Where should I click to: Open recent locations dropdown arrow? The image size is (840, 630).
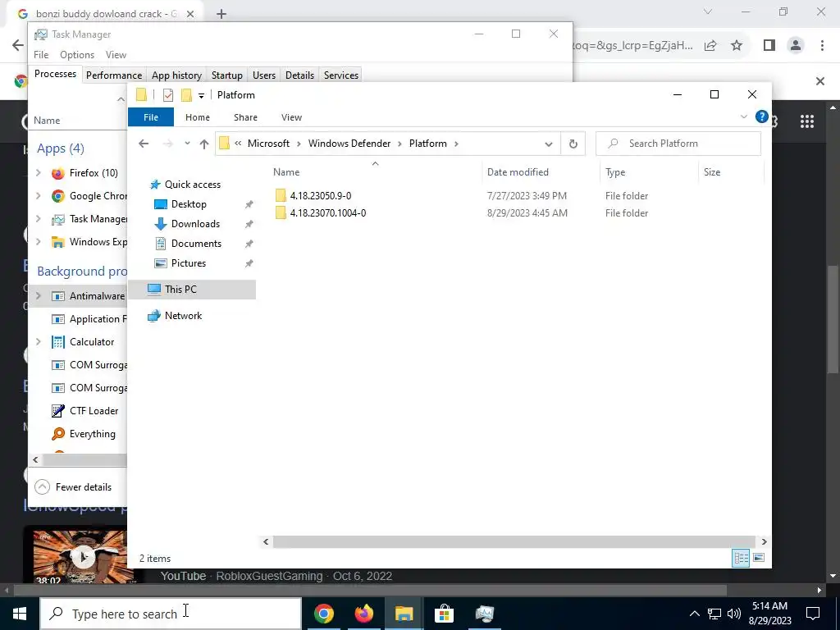(x=187, y=144)
